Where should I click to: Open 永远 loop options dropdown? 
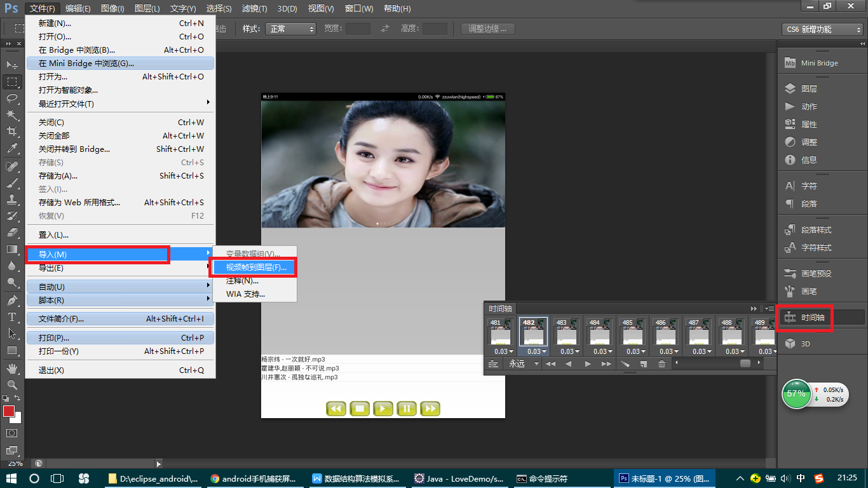coord(524,364)
